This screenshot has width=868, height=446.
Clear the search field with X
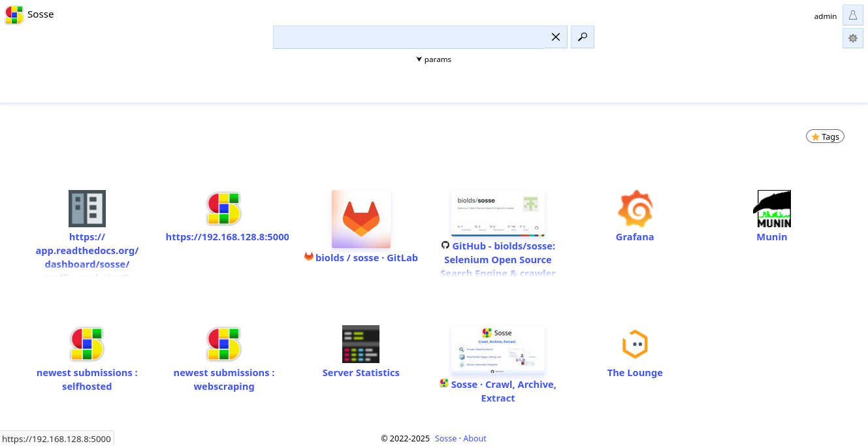click(556, 37)
